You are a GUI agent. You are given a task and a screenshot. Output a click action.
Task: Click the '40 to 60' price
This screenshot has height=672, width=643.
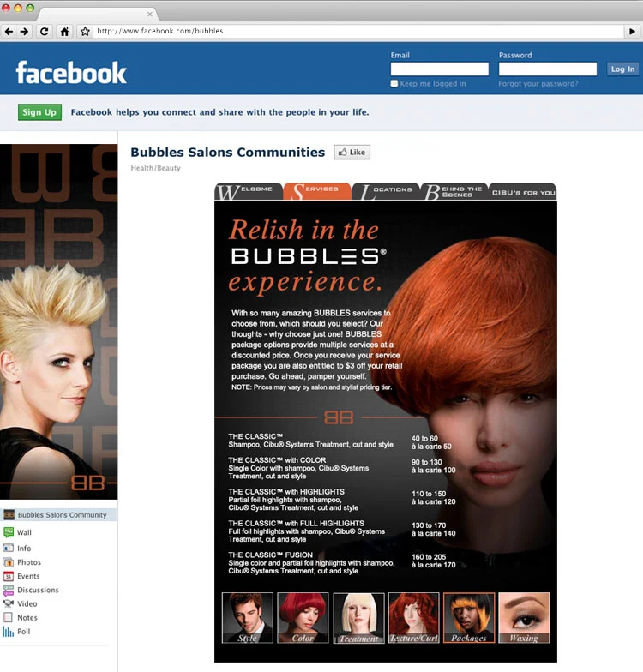(424, 439)
